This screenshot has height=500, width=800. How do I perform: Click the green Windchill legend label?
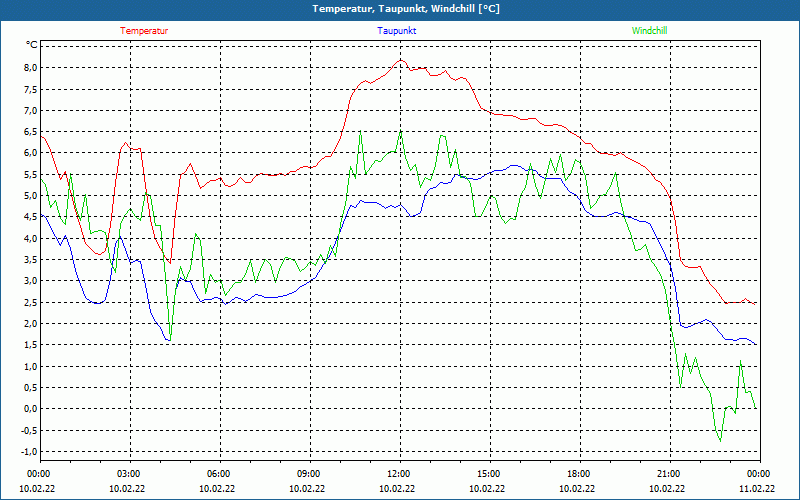coord(649,31)
